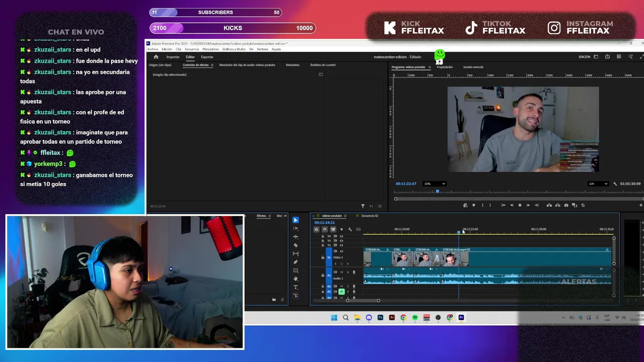Open Secuencia menu
The width and height of the screenshot is (644, 362).
pyautogui.click(x=192, y=49)
